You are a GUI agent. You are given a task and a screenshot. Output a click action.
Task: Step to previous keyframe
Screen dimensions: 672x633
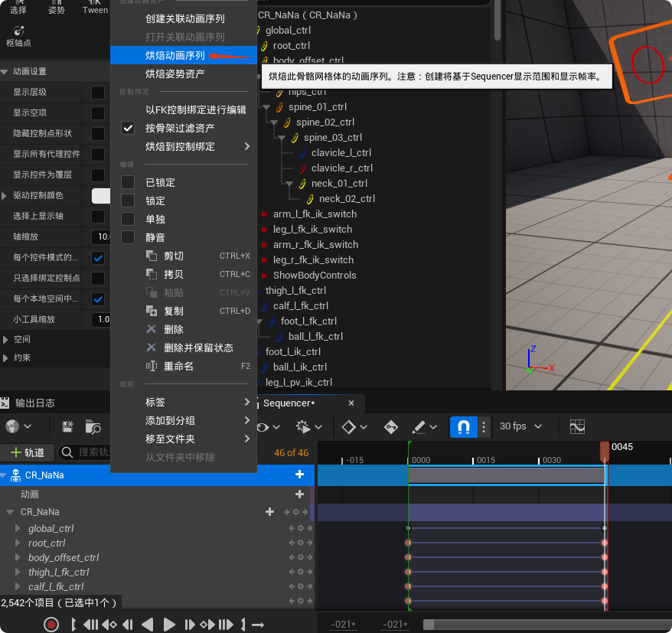click(x=109, y=625)
